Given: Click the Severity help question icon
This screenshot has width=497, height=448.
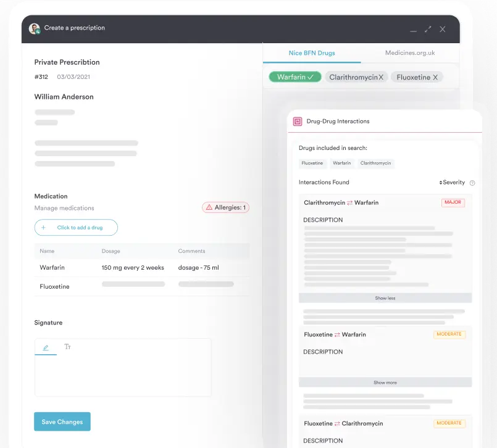Looking at the screenshot, I should (x=472, y=183).
